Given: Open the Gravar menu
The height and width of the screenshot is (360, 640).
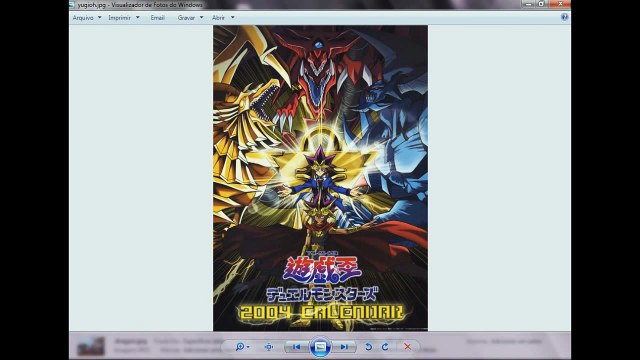Looking at the screenshot, I should pyautogui.click(x=186, y=18).
